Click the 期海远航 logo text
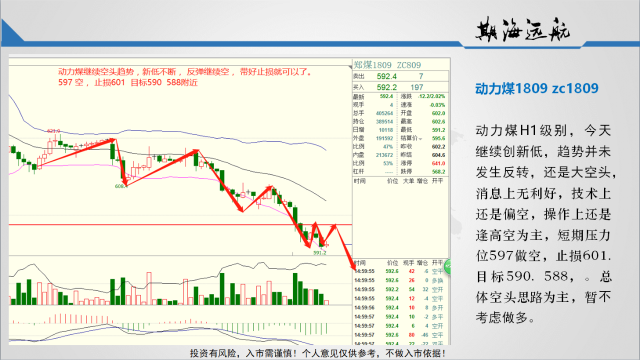 point(523,30)
